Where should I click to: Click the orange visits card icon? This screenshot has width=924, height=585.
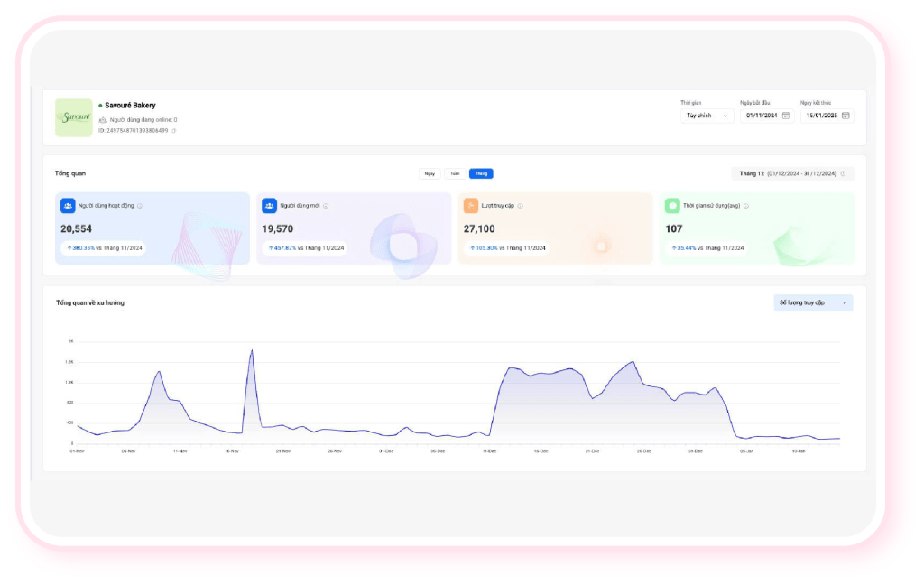point(470,206)
